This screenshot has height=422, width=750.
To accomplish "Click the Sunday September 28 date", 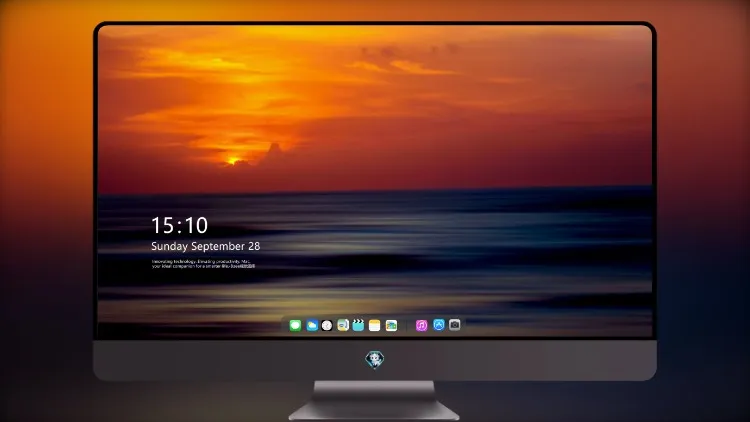I will (x=206, y=246).
